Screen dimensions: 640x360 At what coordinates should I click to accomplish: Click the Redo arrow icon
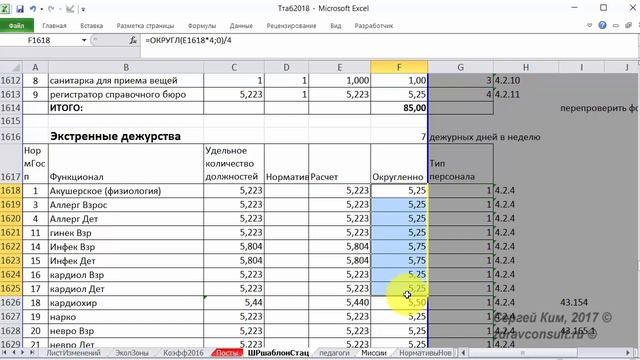click(51, 9)
